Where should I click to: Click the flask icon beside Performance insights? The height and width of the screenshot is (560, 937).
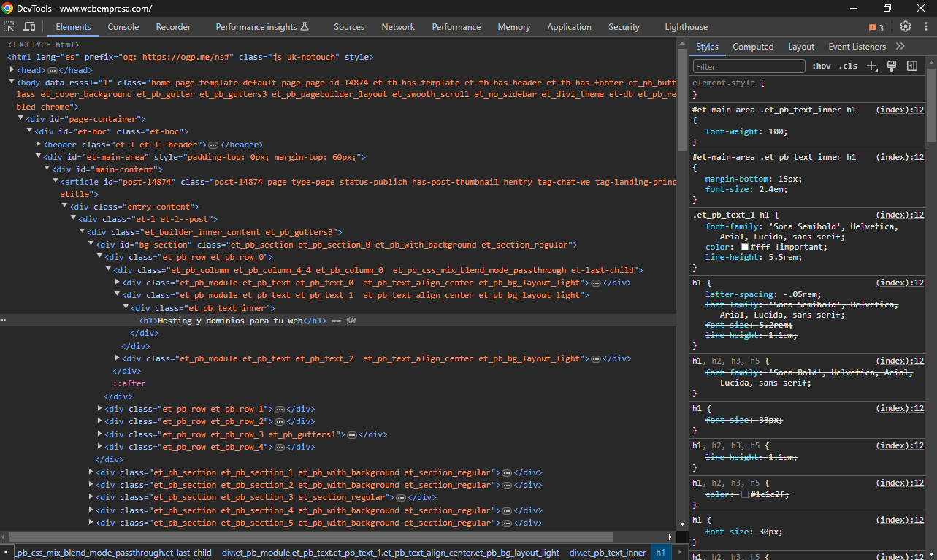click(305, 26)
